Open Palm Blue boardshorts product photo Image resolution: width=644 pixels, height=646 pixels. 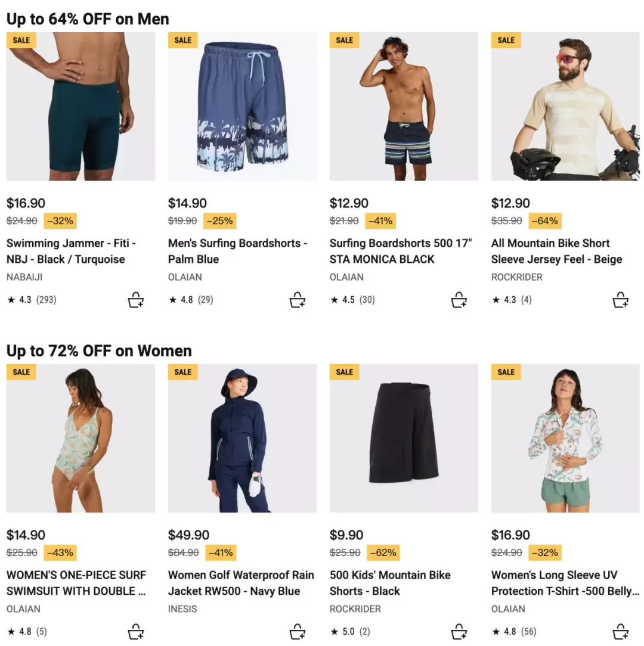point(243,106)
